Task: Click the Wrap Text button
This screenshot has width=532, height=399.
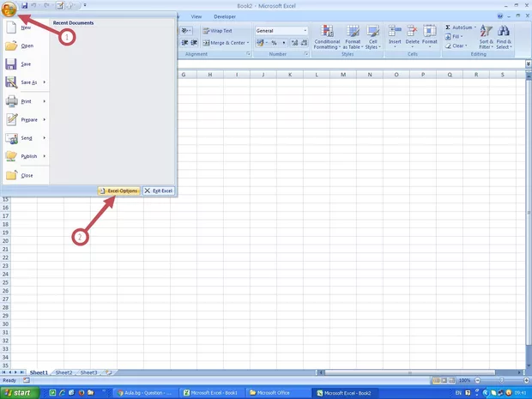Action: tap(217, 31)
